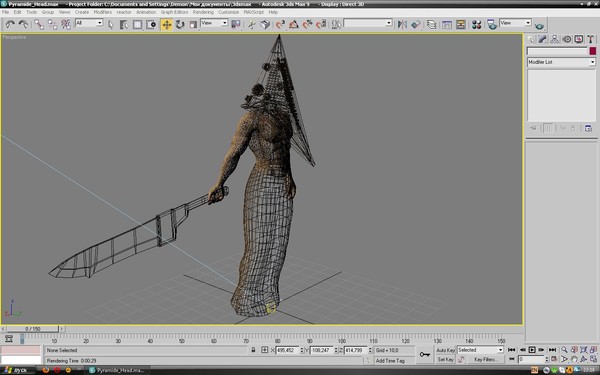
Task: Click the Rectangular Selection Region icon
Action: click(x=137, y=24)
